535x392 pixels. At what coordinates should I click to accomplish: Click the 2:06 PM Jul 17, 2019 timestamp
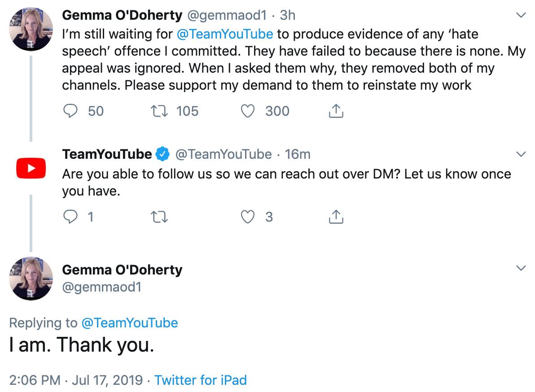[75, 380]
